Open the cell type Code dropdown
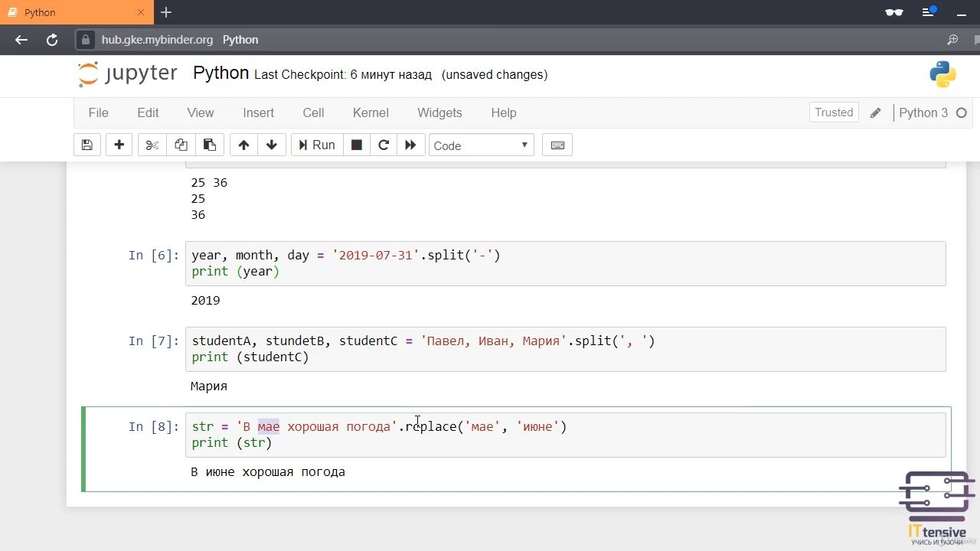980x551 pixels. [x=482, y=145]
